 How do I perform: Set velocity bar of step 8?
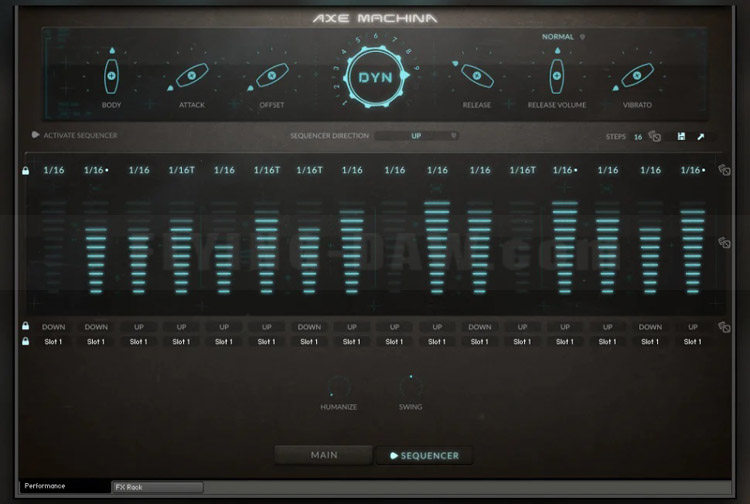point(352,247)
